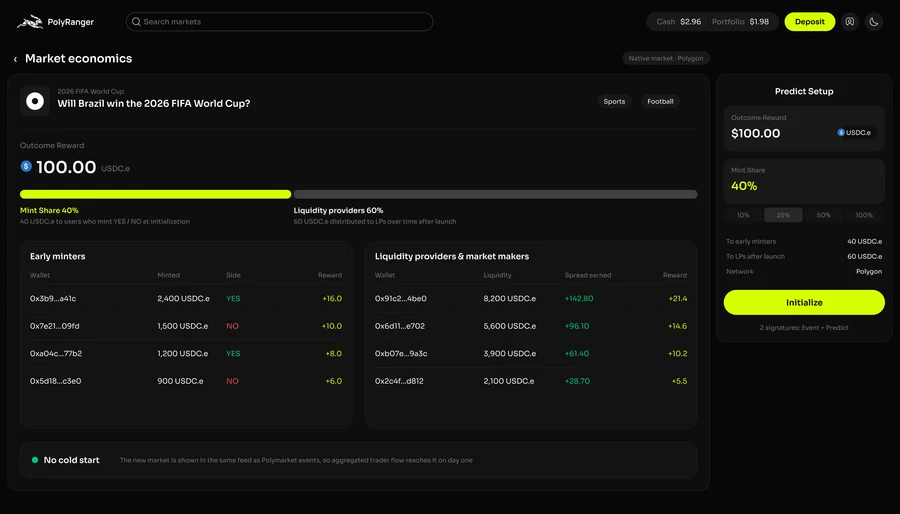Select the 25% mint share preset
This screenshot has width=900, height=514.
coord(783,215)
